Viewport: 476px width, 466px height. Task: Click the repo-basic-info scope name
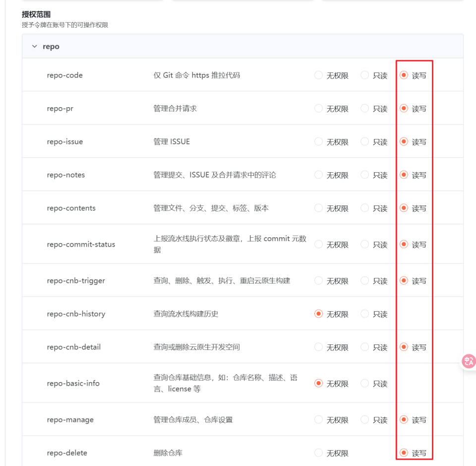click(73, 384)
